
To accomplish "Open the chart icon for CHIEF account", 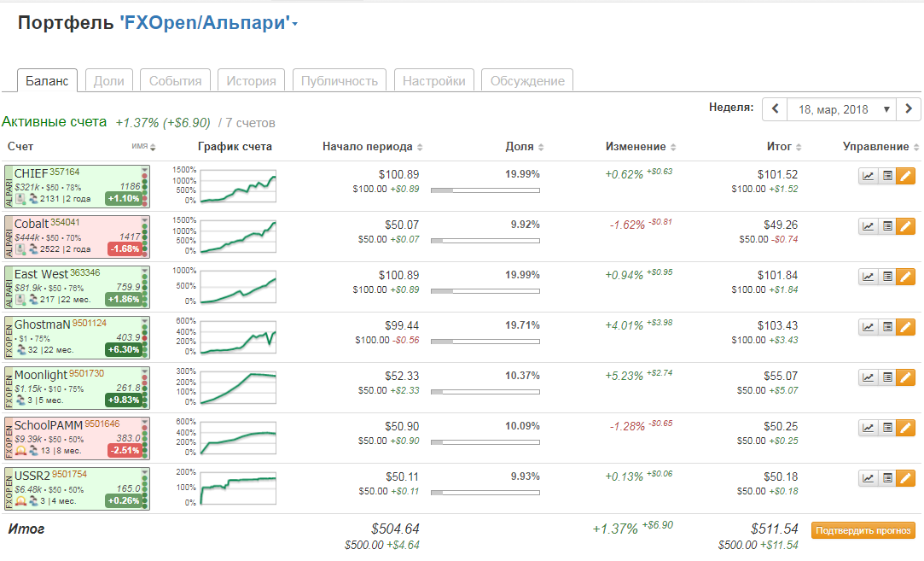I will [868, 176].
